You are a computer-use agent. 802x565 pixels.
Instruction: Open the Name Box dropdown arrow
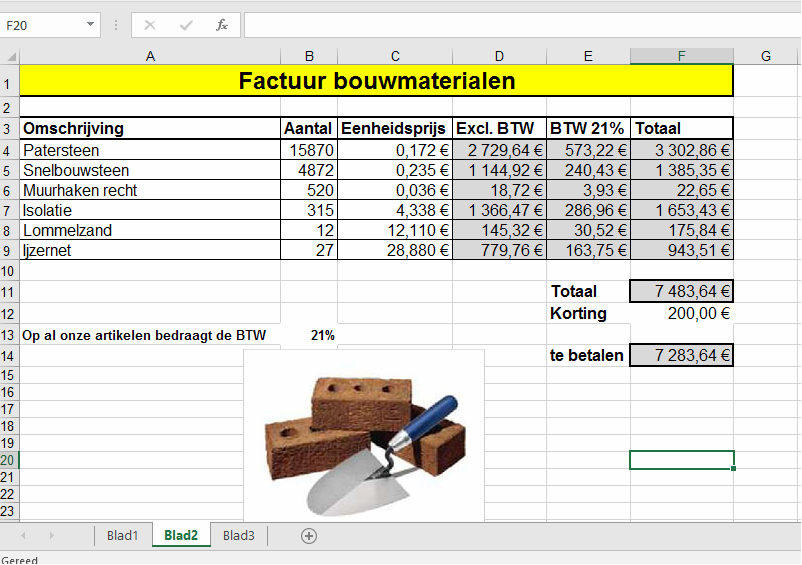pyautogui.click(x=91, y=25)
